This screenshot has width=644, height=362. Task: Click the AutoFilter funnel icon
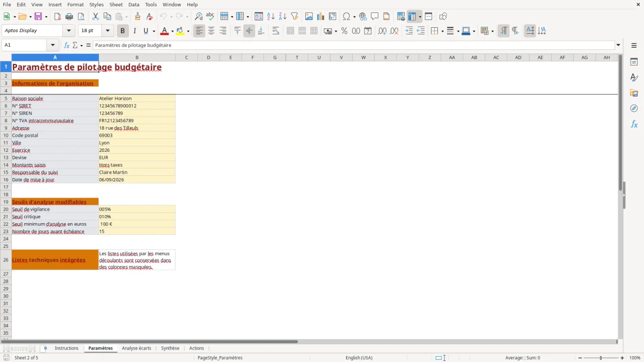point(295,17)
